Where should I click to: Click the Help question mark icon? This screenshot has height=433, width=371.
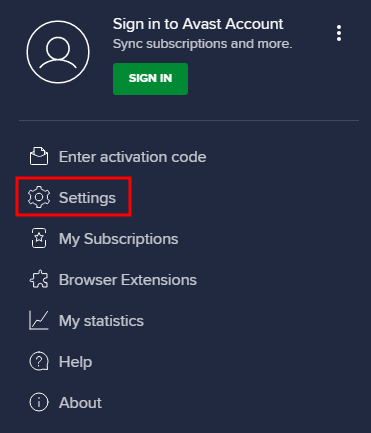coord(39,361)
